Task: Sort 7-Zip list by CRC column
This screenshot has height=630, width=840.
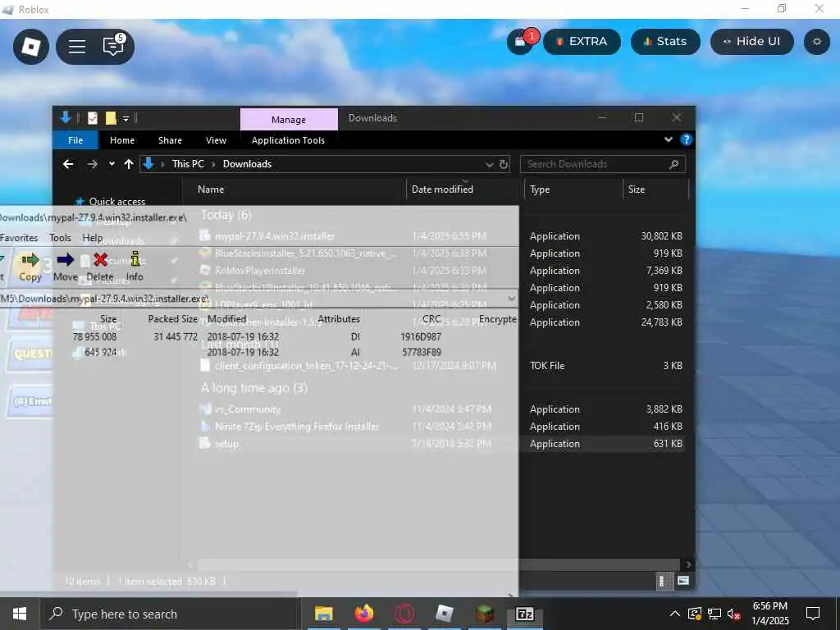Action: [431, 319]
